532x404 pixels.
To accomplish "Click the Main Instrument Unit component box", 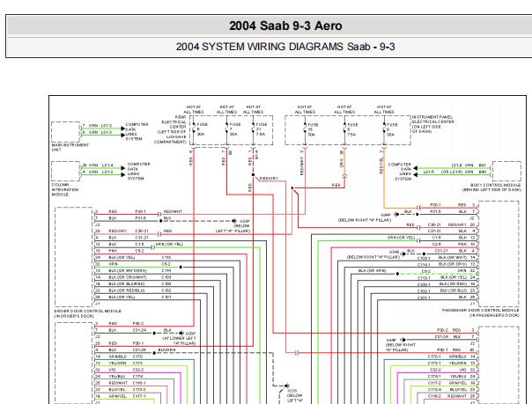I will point(64,131).
